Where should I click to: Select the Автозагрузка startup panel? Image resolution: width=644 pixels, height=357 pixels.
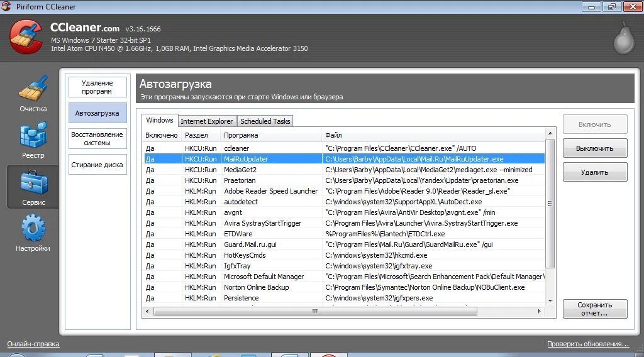97,113
